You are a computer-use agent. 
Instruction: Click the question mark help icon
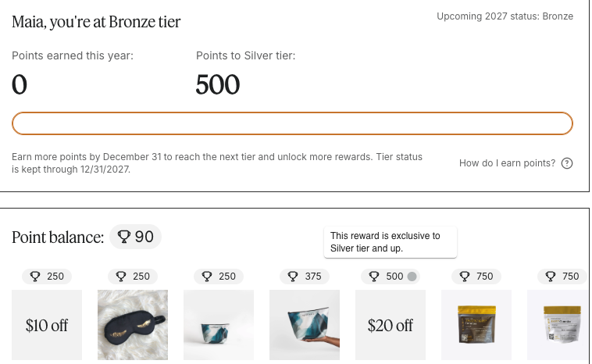(568, 163)
